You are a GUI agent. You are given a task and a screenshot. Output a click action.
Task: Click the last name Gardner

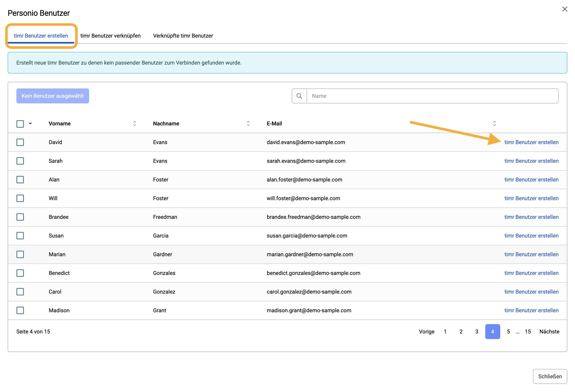(163, 254)
